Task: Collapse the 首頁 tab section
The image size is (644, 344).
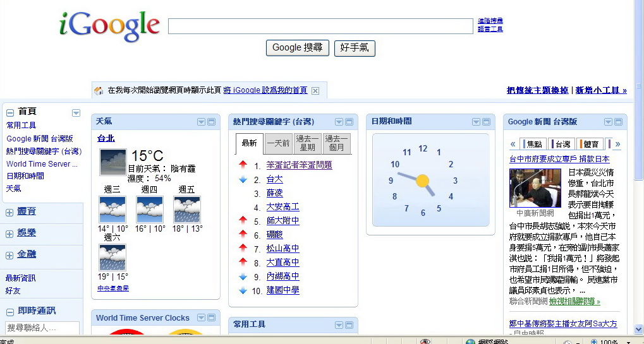Action: click(10, 113)
